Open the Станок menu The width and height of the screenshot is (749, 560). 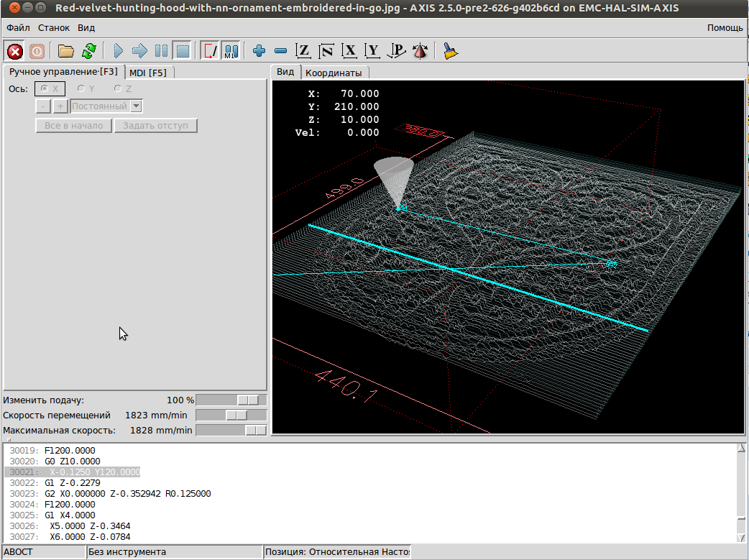click(x=54, y=28)
